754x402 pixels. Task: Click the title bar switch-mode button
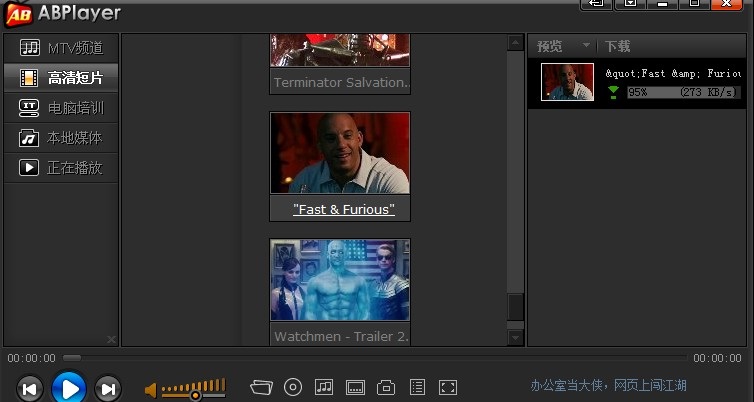click(x=596, y=4)
